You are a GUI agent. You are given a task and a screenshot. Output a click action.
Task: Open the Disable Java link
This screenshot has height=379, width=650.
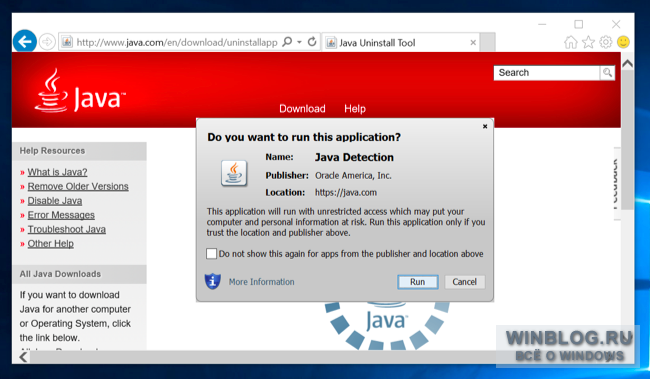[x=55, y=201]
